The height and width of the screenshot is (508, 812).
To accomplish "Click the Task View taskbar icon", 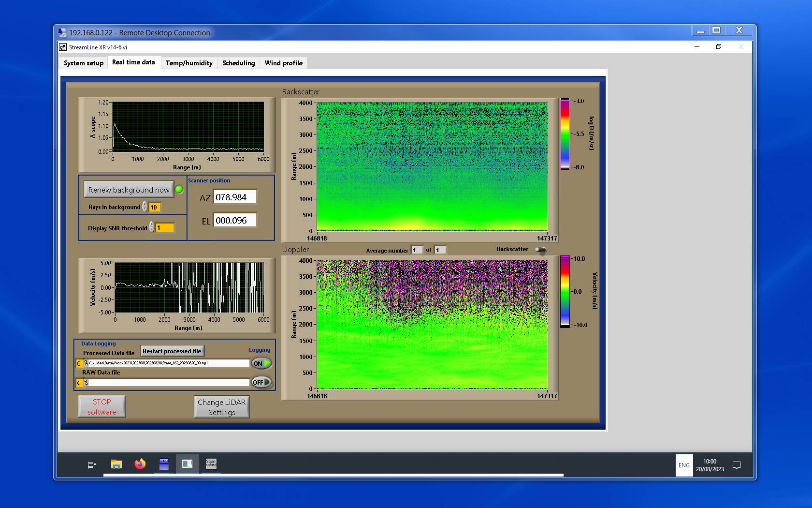I will 91,465.
